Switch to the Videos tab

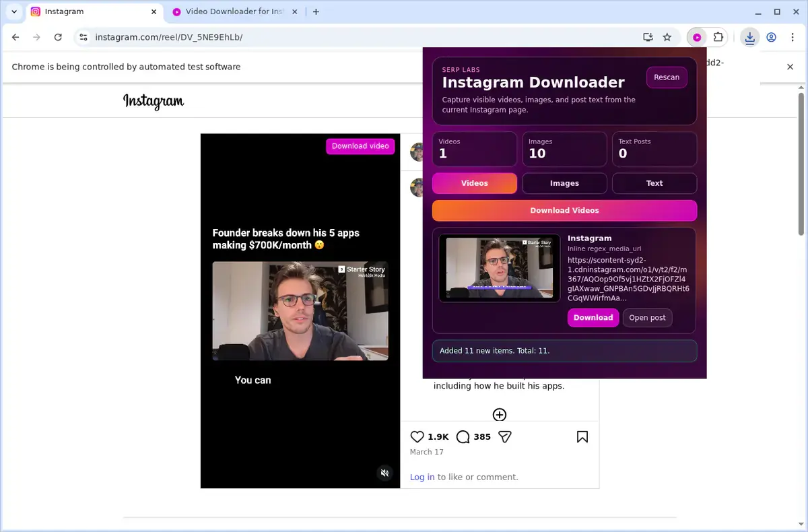tap(475, 183)
